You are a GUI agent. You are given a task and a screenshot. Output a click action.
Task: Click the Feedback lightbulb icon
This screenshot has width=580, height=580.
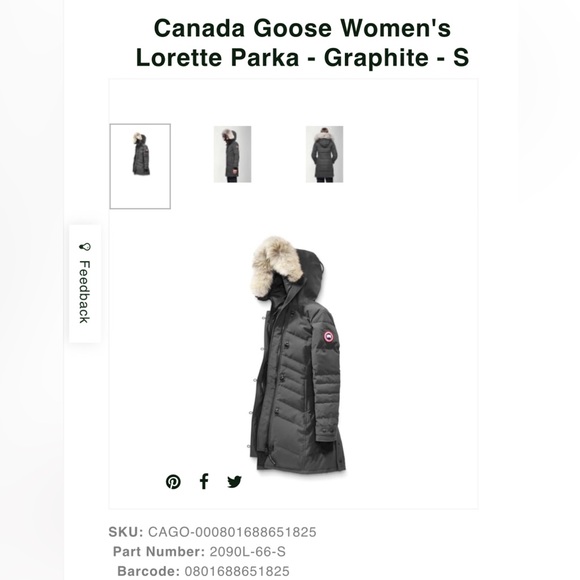85,247
